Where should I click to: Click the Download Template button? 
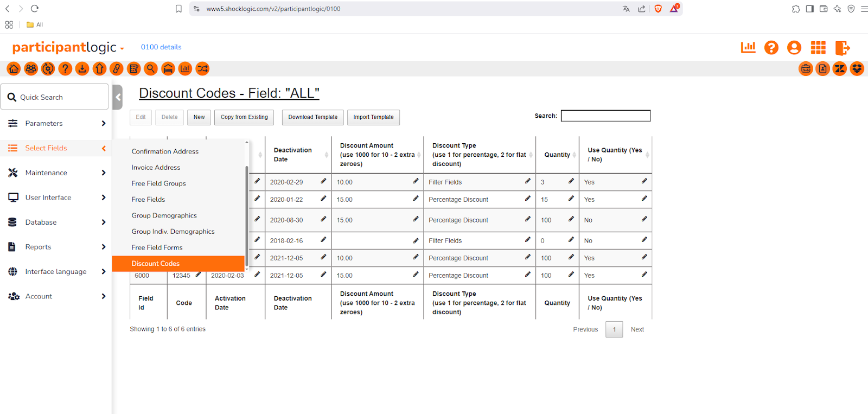(x=312, y=117)
